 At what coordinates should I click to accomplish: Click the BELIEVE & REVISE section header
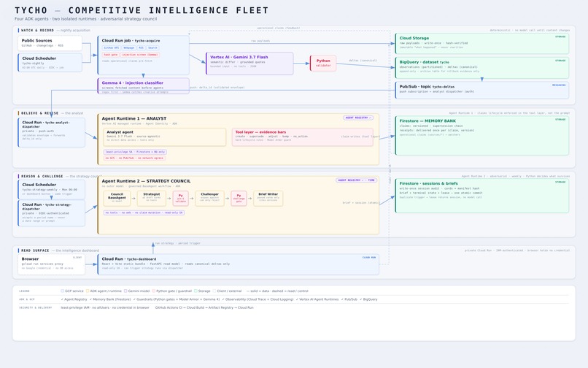(39, 113)
